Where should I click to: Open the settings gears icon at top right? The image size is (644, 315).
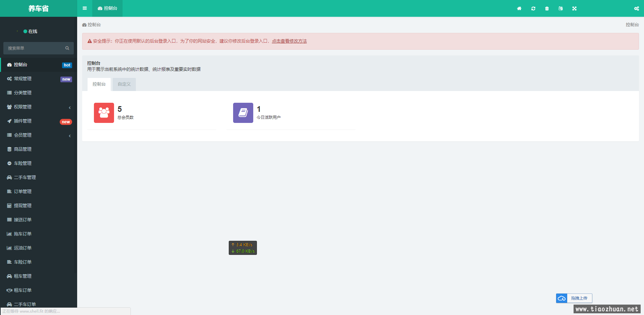point(636,8)
